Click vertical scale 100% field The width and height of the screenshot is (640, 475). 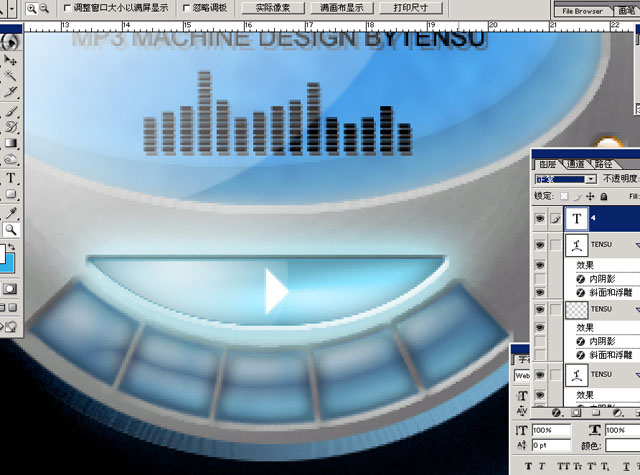click(x=551, y=430)
